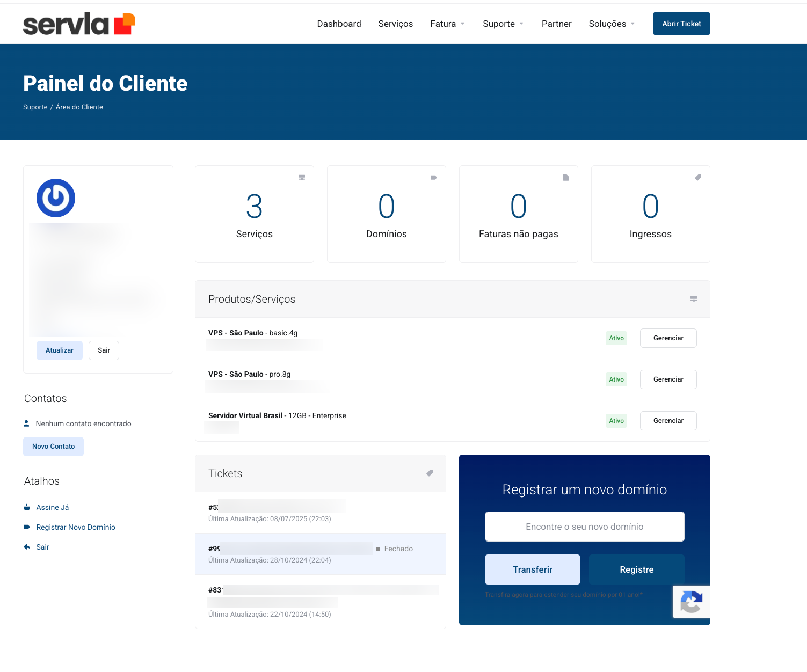Image resolution: width=807 pixels, height=672 pixels.
Task: Open the Partner menu item
Action: point(556,24)
